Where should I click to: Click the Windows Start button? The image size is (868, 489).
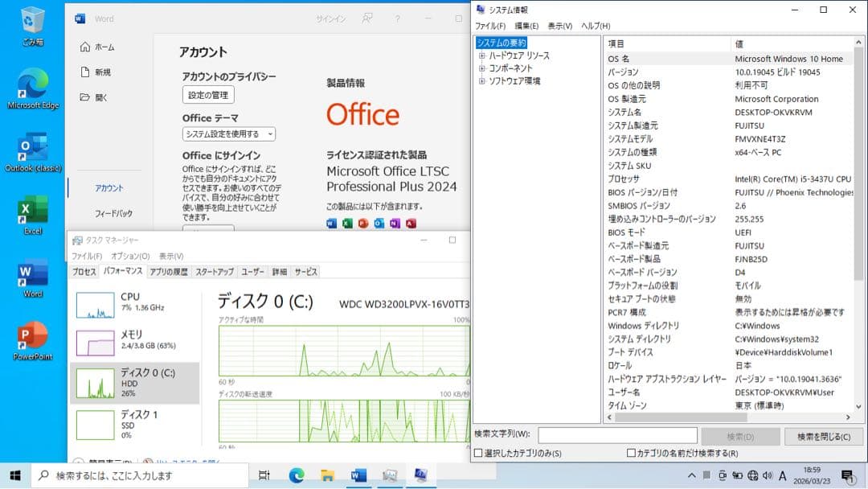tap(15, 475)
